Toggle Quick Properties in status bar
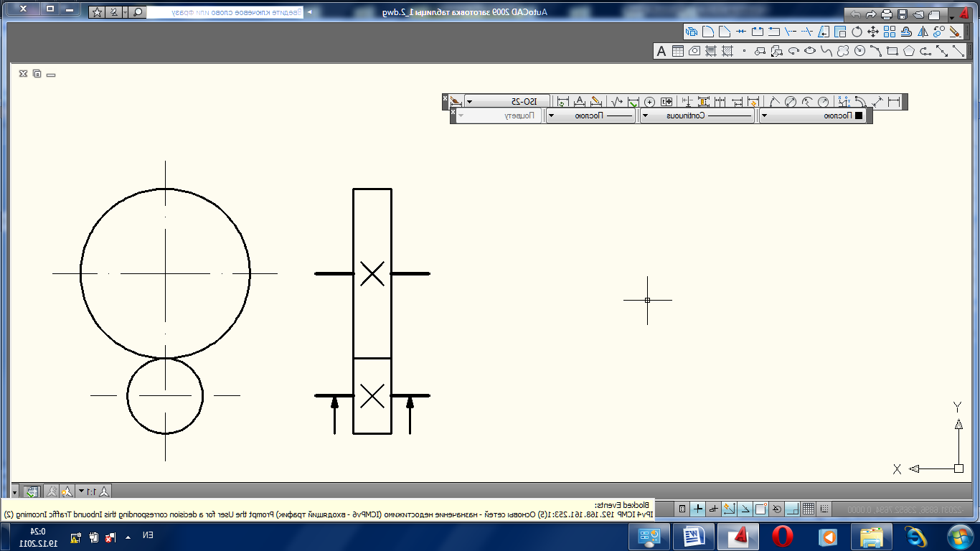 click(682, 509)
